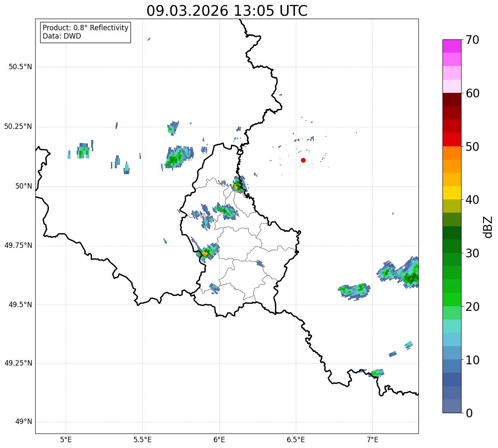Click the 49.75°N latitude tick label
The image size is (498, 448).
tap(18, 245)
